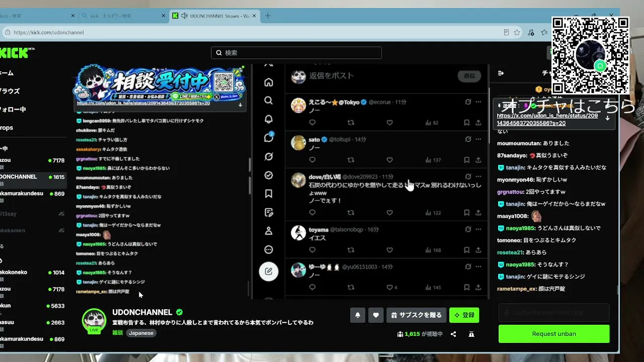Open ブラウズ in the Kick sidebar
The height and width of the screenshot is (362, 644).
[x=10, y=91]
